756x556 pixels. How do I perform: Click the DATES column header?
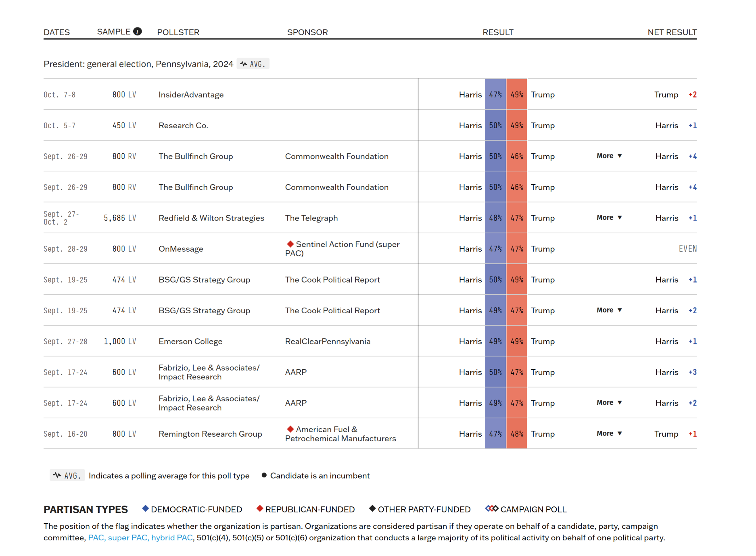57,32
